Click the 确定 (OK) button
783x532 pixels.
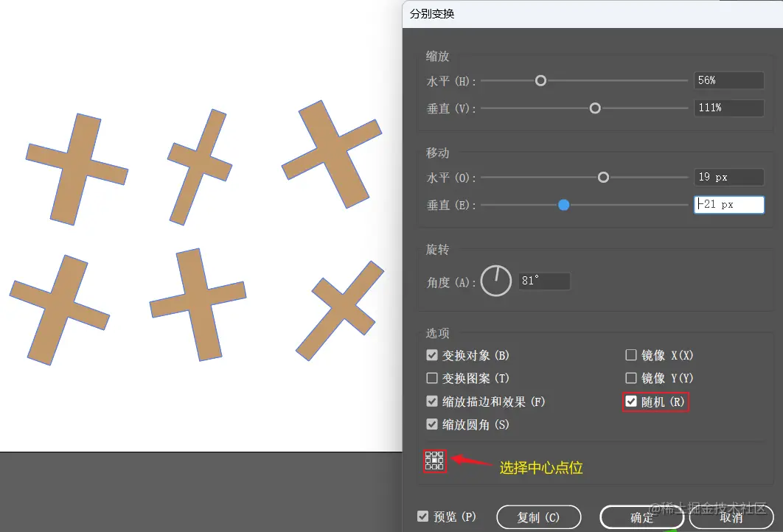tap(642, 517)
